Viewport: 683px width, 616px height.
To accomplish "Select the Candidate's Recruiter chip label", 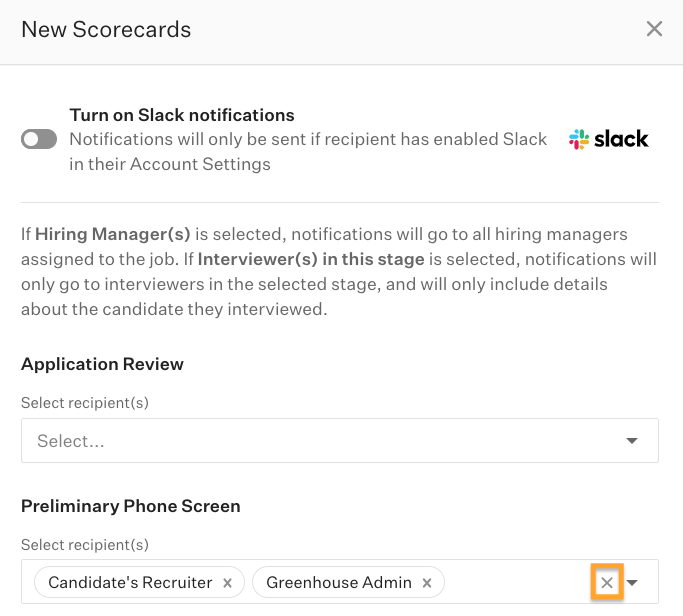I will click(130, 583).
